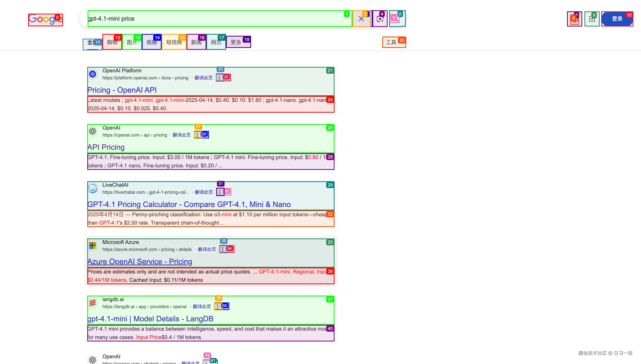Open Azure OpenAI Service - Pricing link
Screen dimensions: 641x364
pyautogui.click(x=140, y=262)
